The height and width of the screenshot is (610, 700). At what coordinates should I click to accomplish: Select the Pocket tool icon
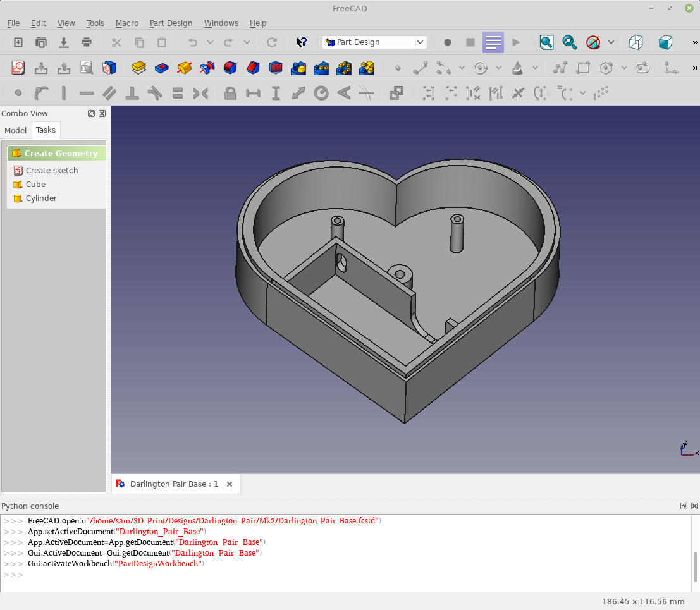(x=162, y=68)
